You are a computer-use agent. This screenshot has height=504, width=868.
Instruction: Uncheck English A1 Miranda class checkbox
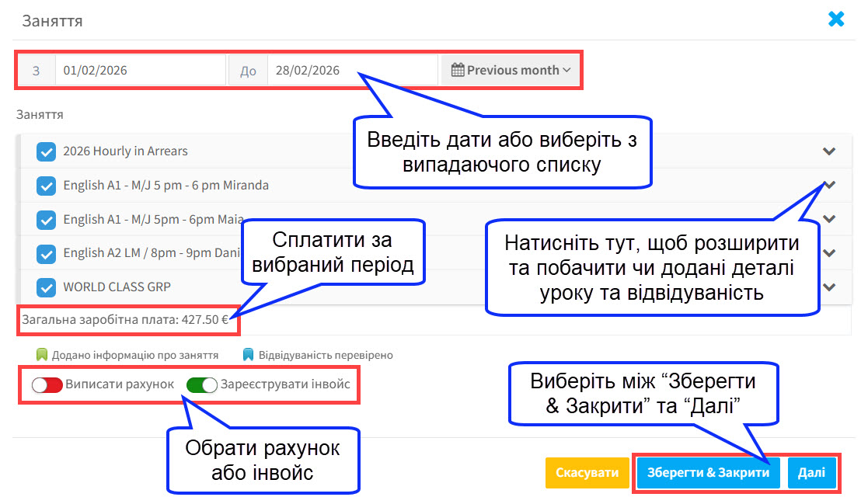46,186
